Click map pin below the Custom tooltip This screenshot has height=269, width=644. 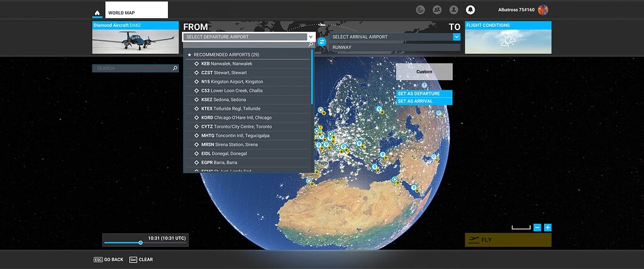425,85
